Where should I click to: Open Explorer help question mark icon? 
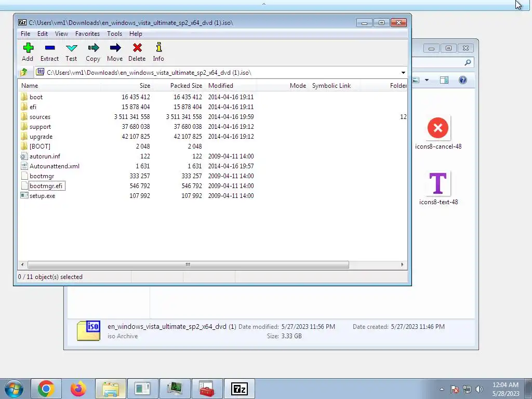pyautogui.click(x=463, y=80)
